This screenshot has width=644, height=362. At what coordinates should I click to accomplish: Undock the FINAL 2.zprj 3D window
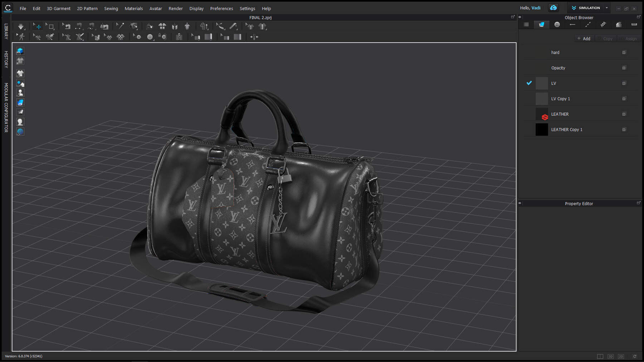point(513,17)
